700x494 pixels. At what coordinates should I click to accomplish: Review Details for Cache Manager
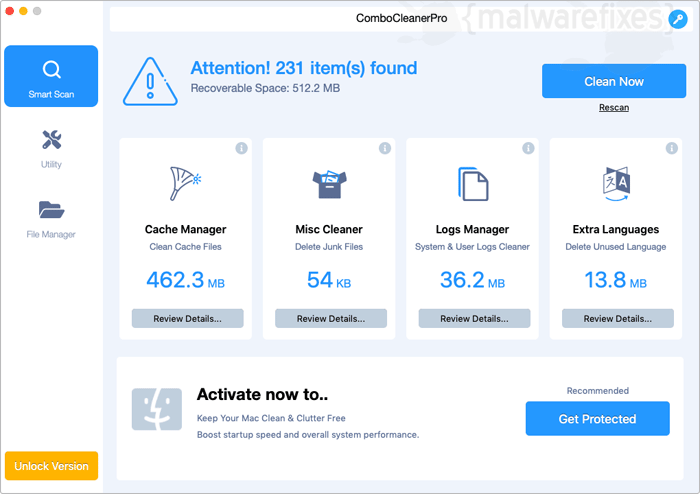click(188, 319)
